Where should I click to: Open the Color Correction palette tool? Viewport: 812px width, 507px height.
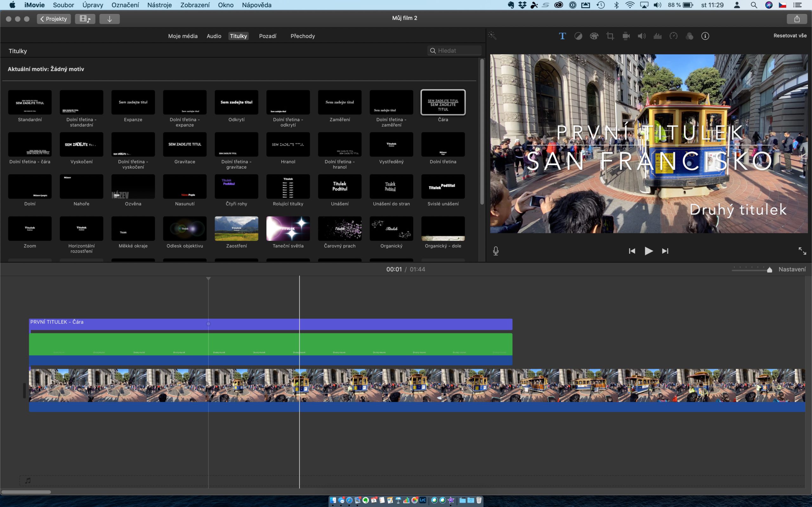coord(594,36)
